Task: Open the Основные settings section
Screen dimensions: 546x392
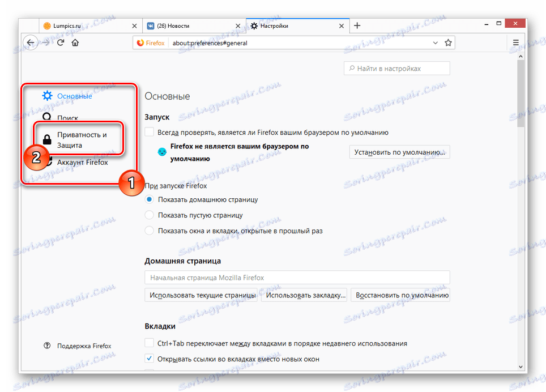Action: [x=75, y=96]
